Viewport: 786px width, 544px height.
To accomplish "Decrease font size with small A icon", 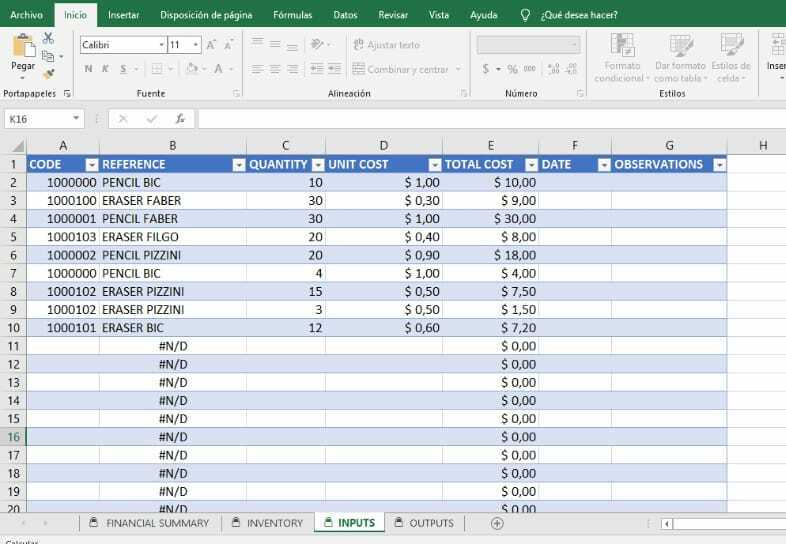I will pos(229,45).
